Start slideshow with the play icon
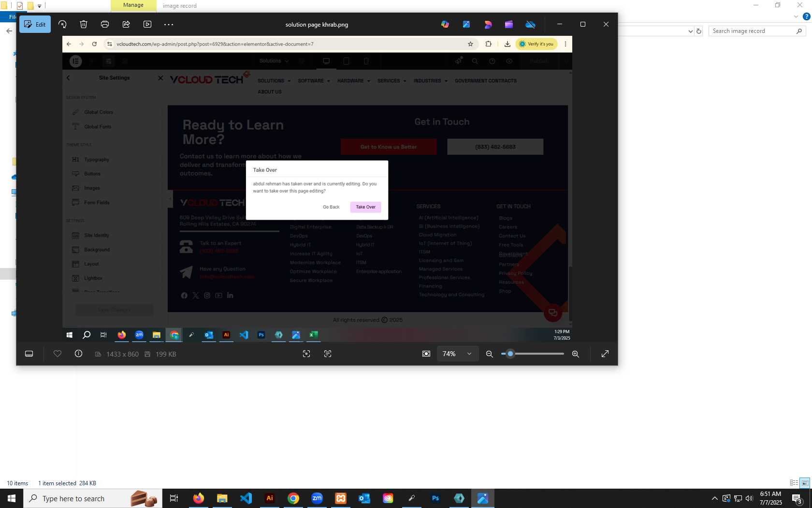This screenshot has width=812, height=508. (x=147, y=24)
